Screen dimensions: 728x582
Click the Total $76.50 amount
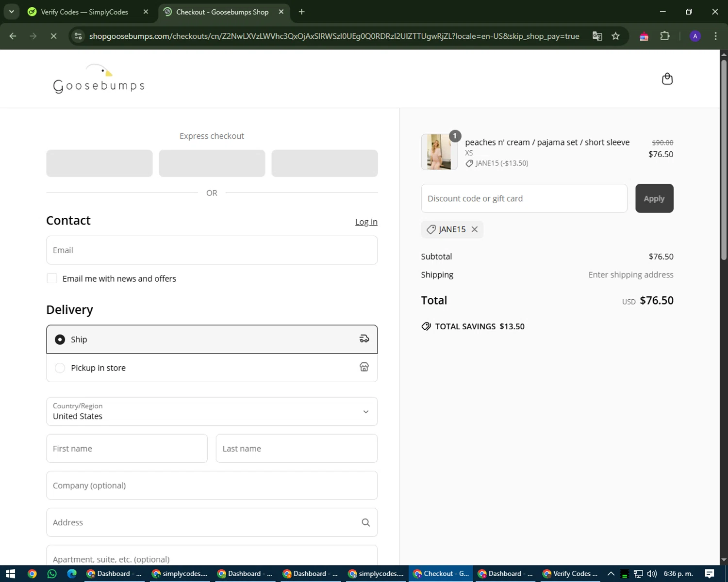(657, 300)
